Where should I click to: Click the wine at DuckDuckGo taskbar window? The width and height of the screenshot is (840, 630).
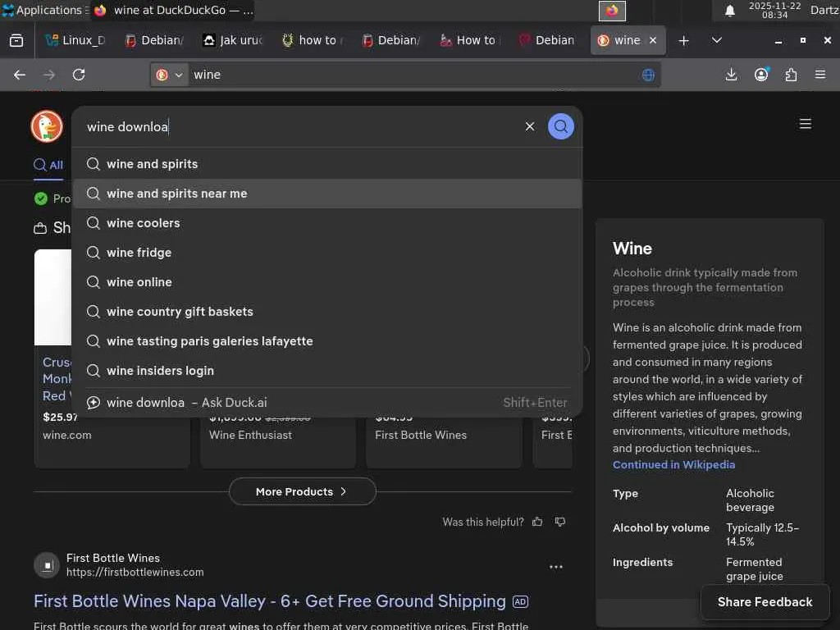172,10
